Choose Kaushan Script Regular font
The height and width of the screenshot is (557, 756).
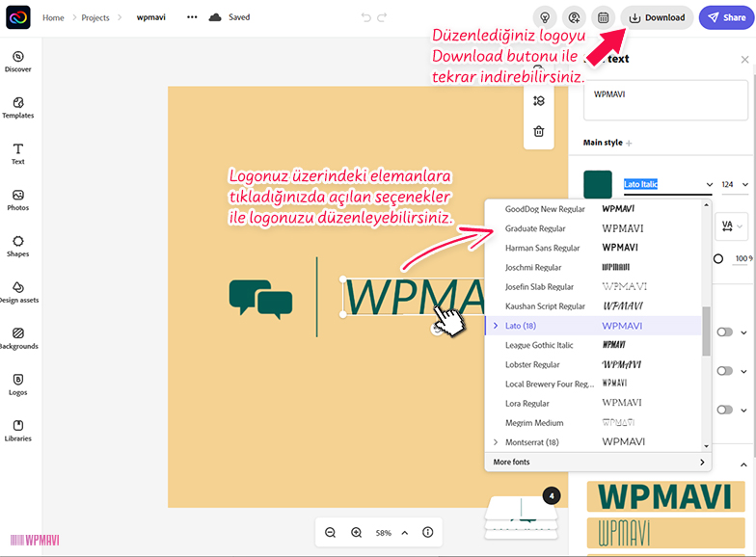[593, 306]
